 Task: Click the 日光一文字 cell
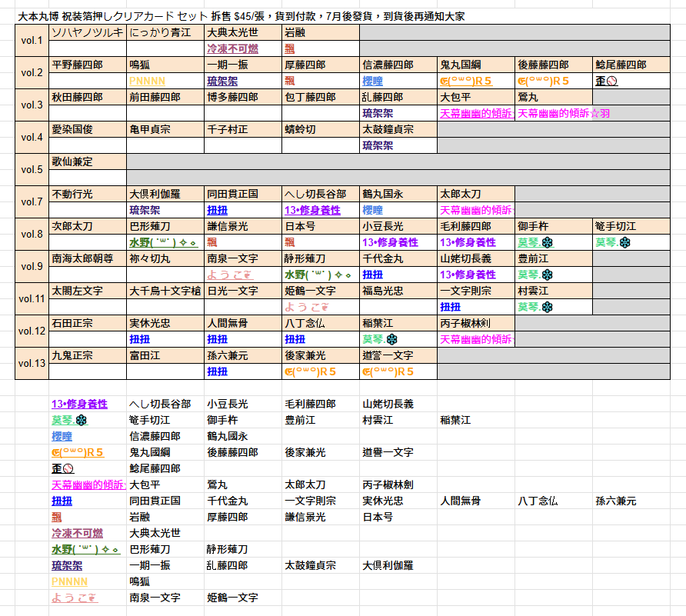pos(243,291)
